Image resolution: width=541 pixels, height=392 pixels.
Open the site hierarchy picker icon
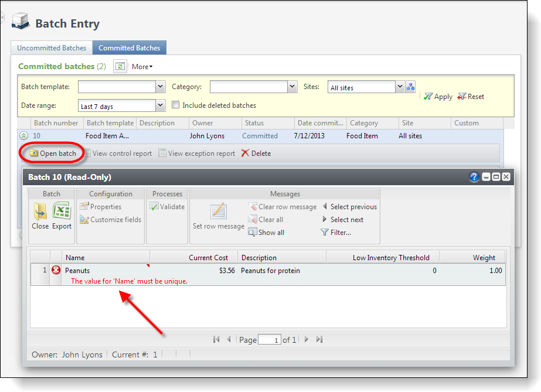(410, 87)
